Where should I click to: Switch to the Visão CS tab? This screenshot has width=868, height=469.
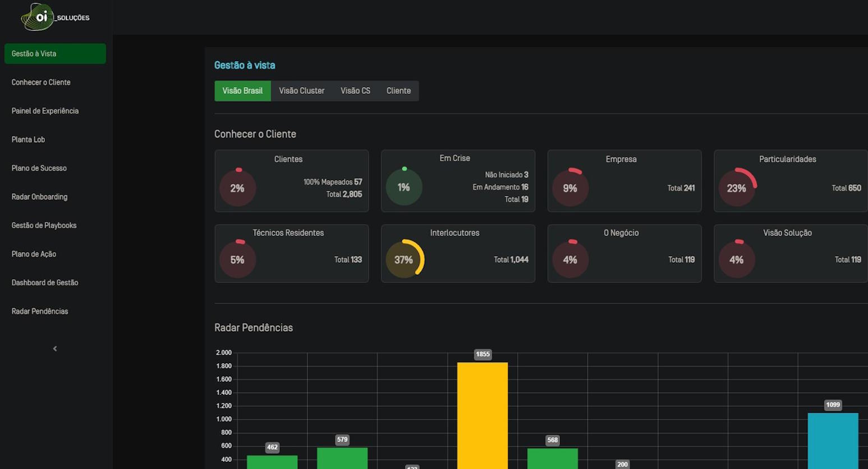point(355,91)
